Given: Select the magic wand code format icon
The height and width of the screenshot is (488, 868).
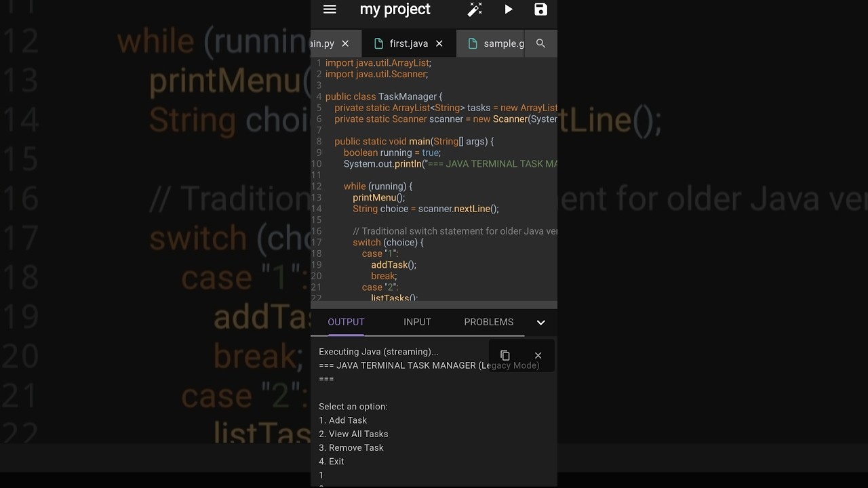Looking at the screenshot, I should (474, 9).
